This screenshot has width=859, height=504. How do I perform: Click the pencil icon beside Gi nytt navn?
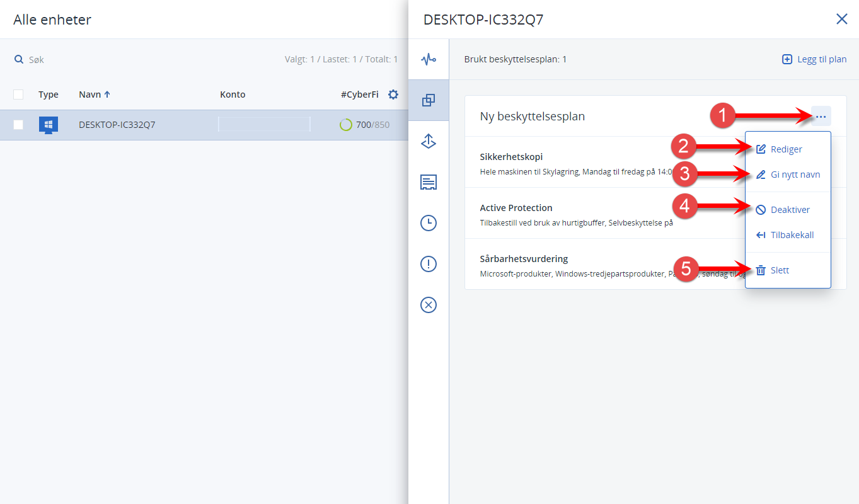click(761, 175)
